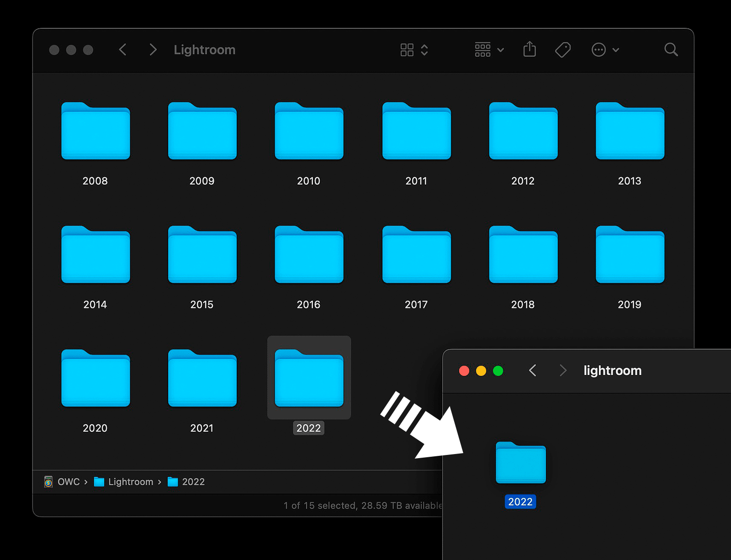Select the 2022 breadcrumb in path bar
Screen dimensions: 731x560
coord(193,481)
